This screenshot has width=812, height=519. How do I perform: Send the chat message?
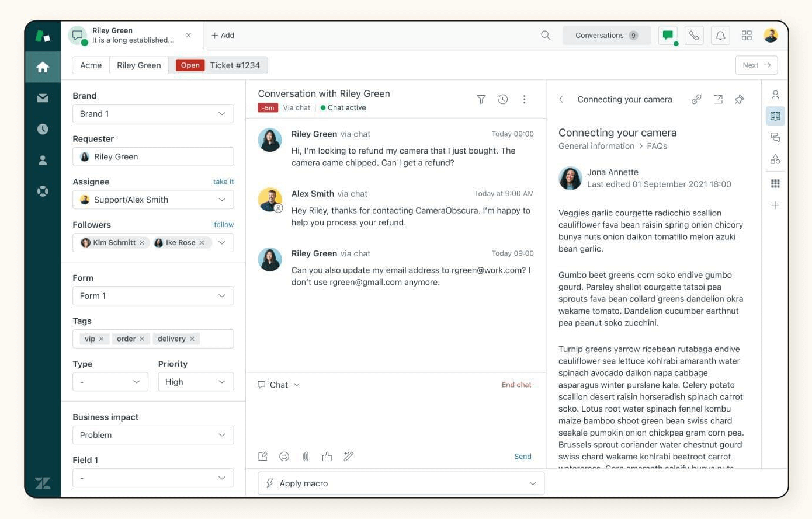pyautogui.click(x=523, y=457)
